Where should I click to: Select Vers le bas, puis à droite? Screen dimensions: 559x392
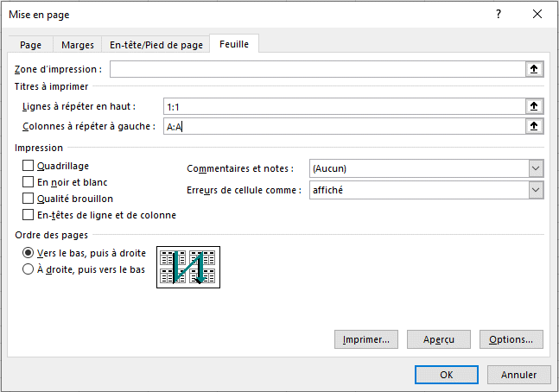pos(28,253)
